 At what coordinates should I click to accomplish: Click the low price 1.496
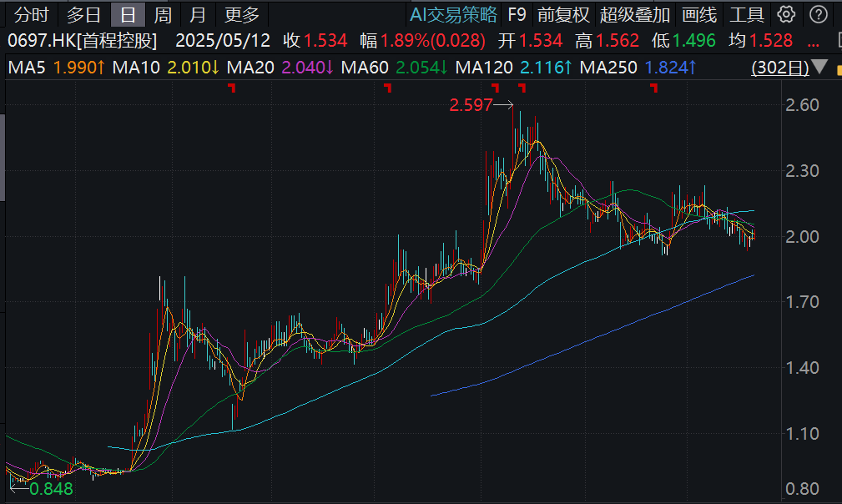pos(693,40)
